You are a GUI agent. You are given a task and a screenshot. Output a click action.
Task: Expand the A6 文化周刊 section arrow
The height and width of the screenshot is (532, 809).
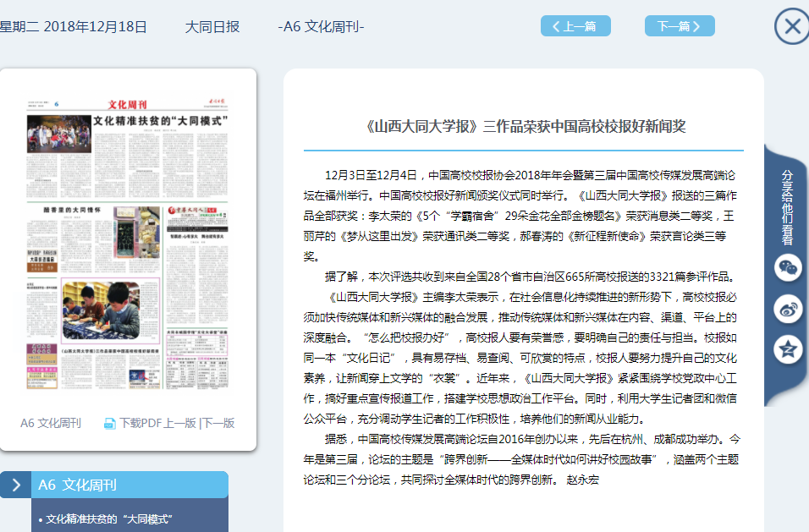click(x=15, y=485)
